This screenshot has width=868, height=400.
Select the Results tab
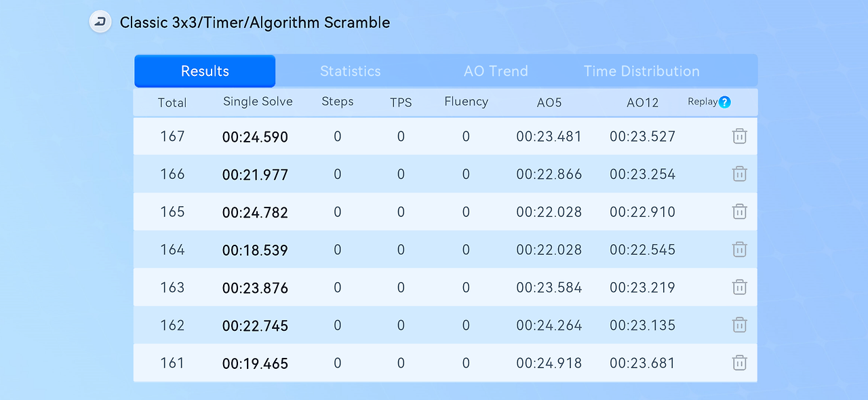pyautogui.click(x=205, y=71)
